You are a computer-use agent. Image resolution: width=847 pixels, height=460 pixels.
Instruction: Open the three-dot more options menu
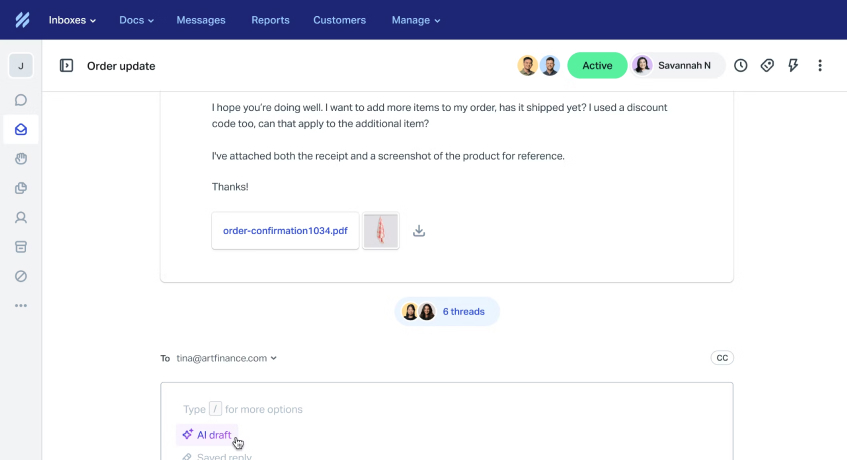[820, 66]
